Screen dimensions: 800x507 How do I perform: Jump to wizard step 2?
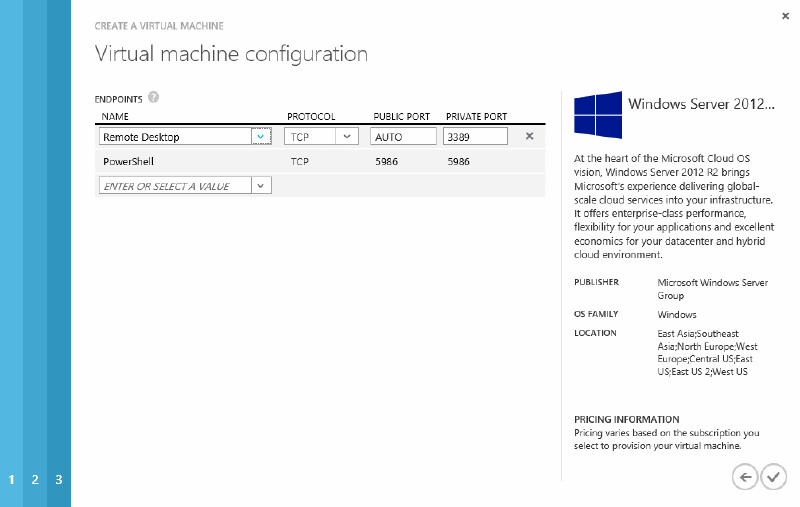35,479
